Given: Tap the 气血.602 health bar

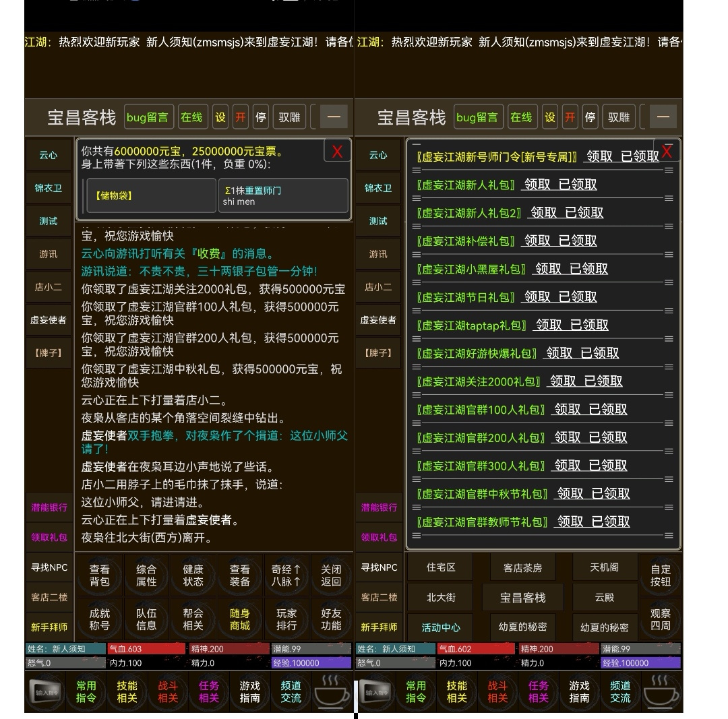Looking at the screenshot, I should pyautogui.click(x=476, y=648).
